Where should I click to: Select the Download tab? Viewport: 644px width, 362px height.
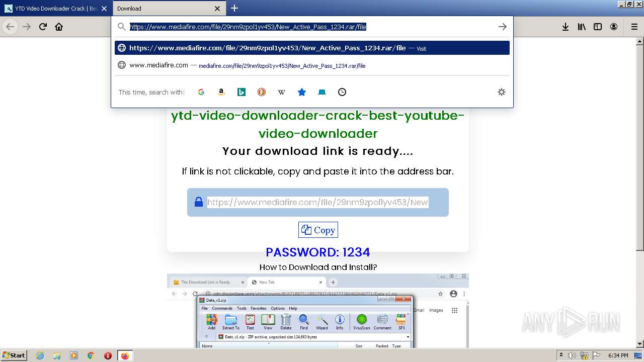[169, 9]
